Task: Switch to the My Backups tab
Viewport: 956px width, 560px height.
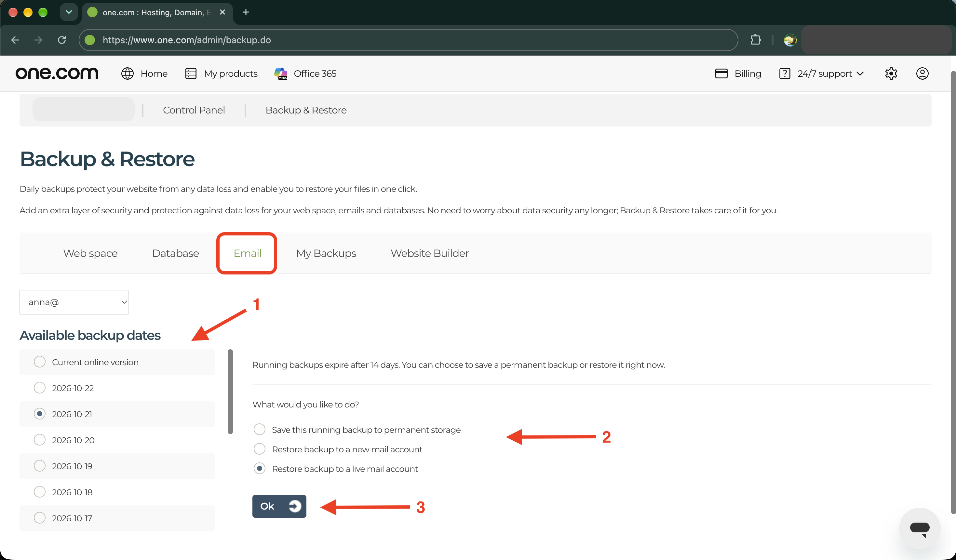Action: pos(326,253)
